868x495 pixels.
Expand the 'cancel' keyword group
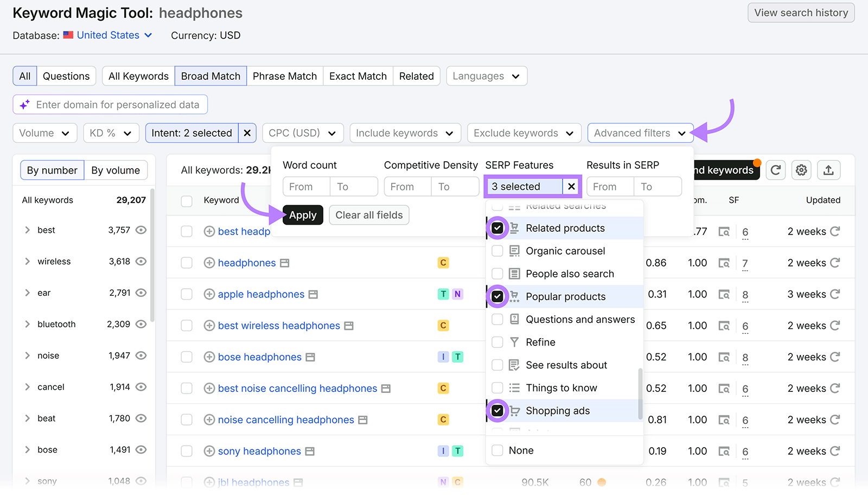pyautogui.click(x=27, y=387)
